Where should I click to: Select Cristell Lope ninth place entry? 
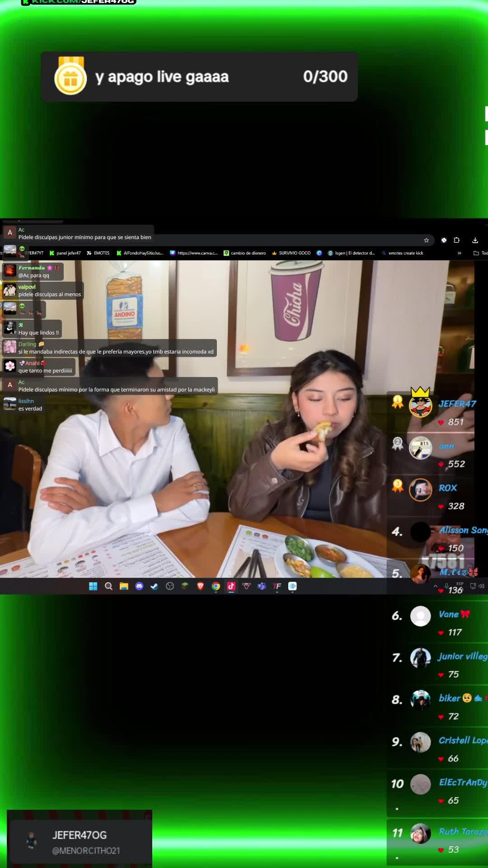tap(438, 749)
